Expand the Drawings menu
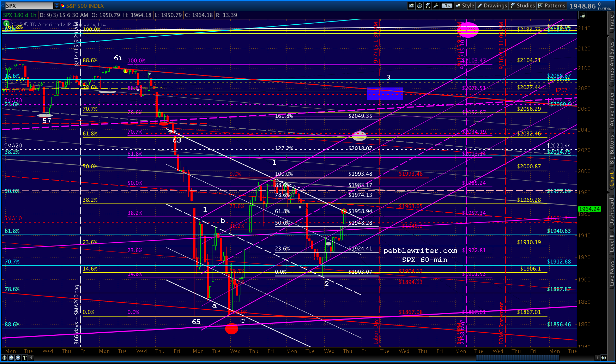Image resolution: width=616 pixels, height=364 pixels. 492,6
